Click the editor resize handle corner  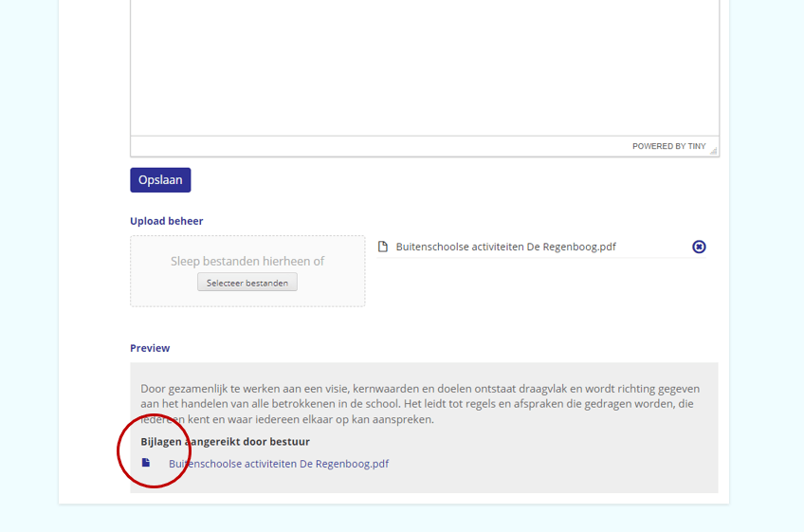pos(713,151)
